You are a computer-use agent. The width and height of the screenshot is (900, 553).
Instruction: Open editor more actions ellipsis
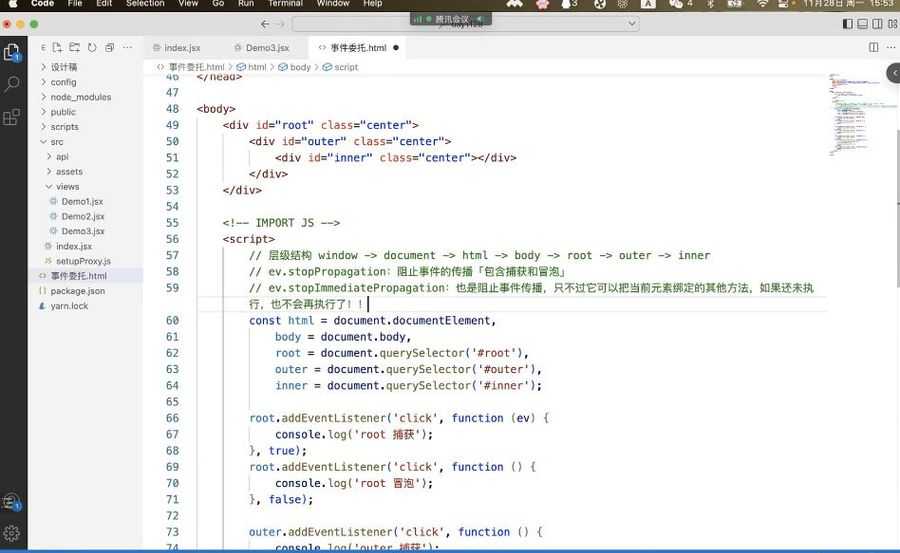(891, 48)
